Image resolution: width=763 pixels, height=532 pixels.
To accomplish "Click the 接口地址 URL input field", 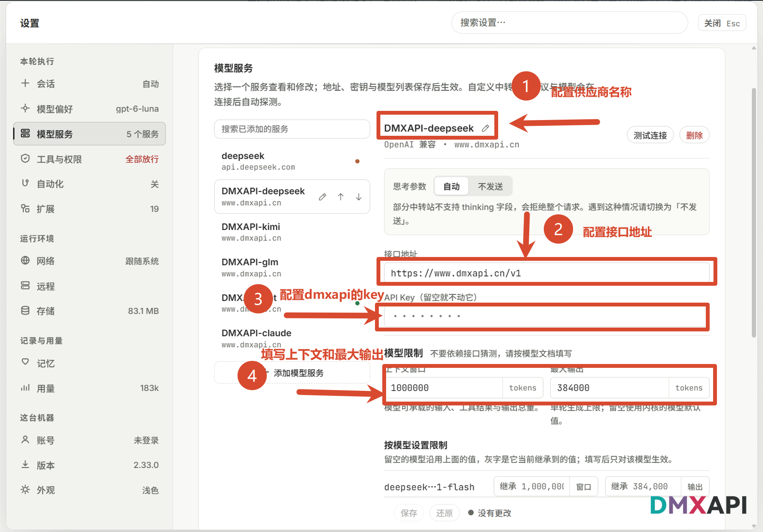I will [547, 273].
